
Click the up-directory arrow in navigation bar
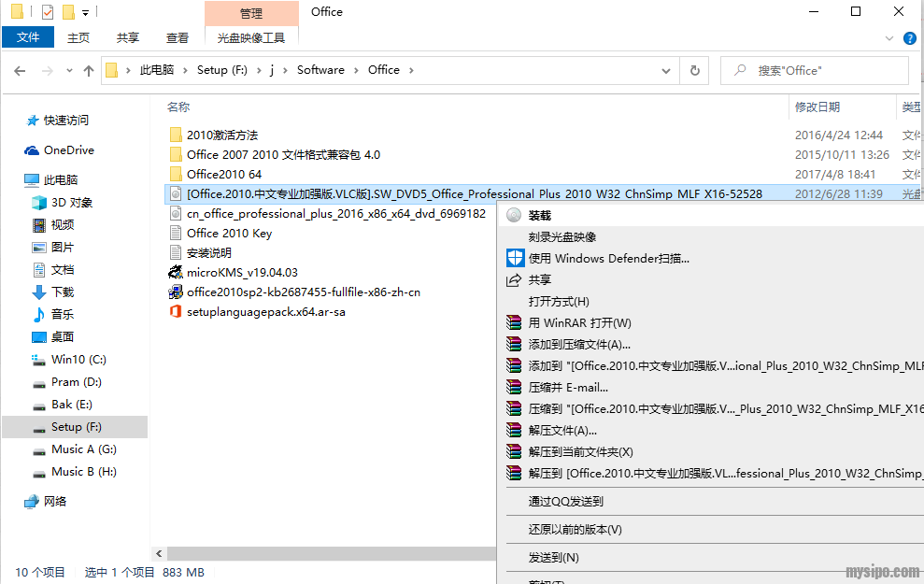[x=89, y=70]
